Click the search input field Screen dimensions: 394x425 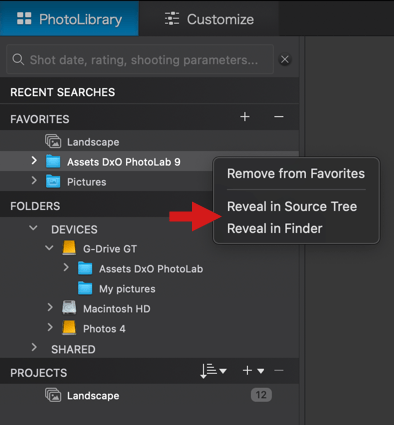coord(140,60)
